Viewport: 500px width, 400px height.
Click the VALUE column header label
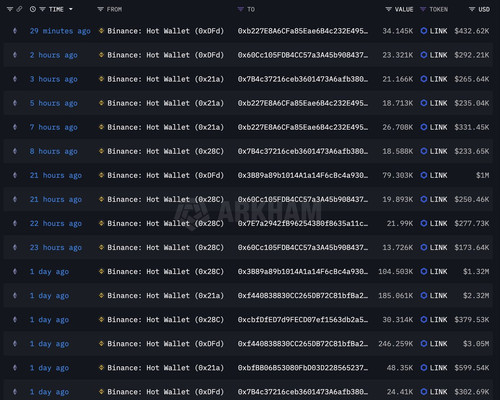[x=404, y=9]
